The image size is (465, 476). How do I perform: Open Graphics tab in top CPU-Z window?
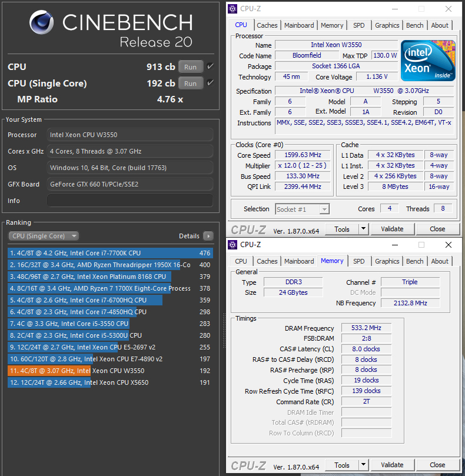point(387,25)
